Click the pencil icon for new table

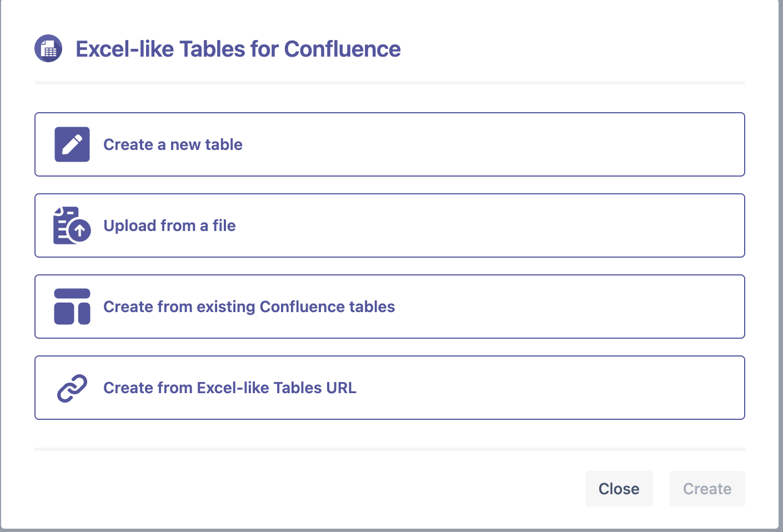coord(72,144)
